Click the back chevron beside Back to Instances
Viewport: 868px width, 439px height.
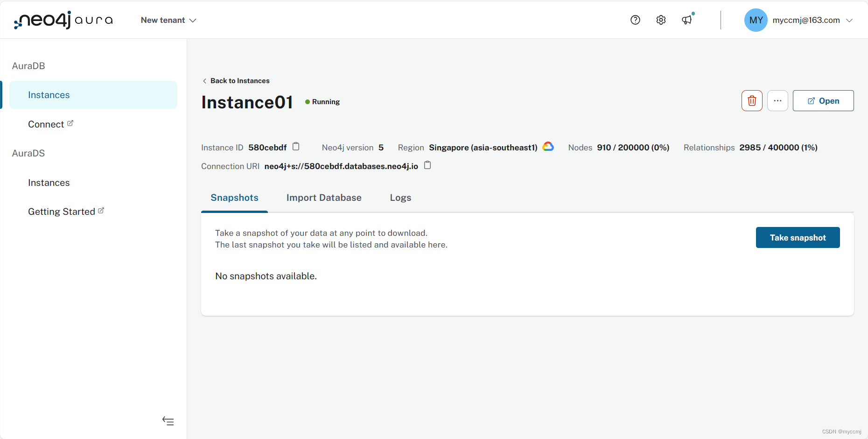(204, 81)
